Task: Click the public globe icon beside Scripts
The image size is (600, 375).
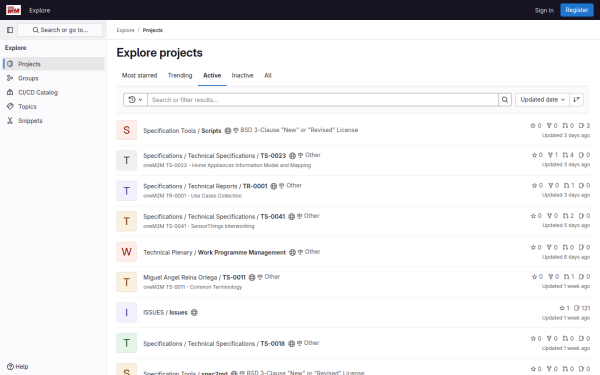Action: (x=228, y=130)
